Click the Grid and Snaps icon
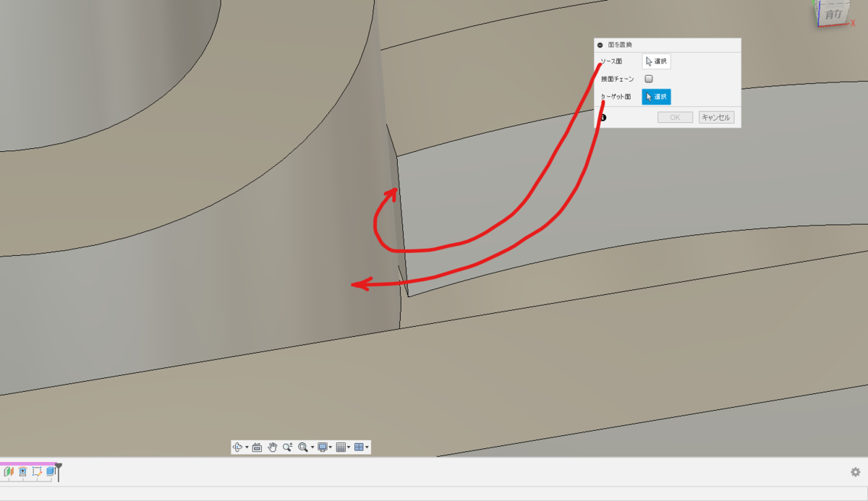Screen dimensions: 868x501 click(341, 447)
